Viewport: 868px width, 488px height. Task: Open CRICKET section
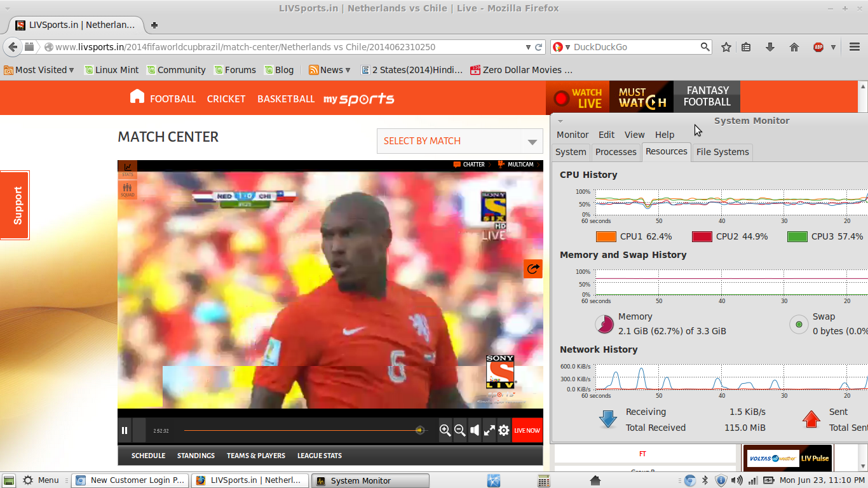point(226,98)
